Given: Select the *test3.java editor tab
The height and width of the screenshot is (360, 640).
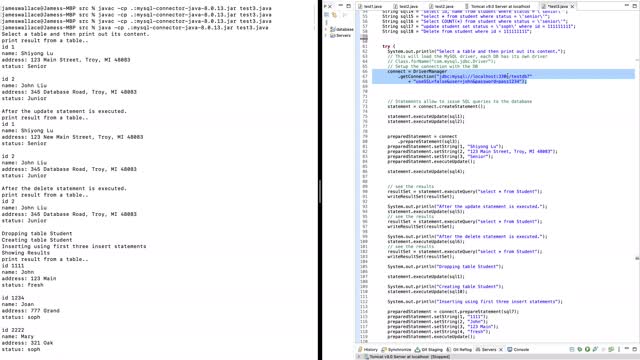Looking at the screenshot, I should [557, 7].
